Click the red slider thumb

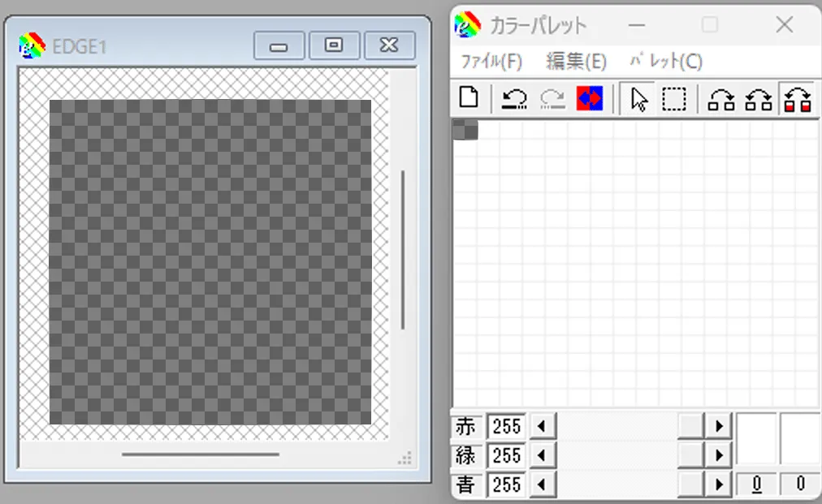pyautogui.click(x=691, y=426)
